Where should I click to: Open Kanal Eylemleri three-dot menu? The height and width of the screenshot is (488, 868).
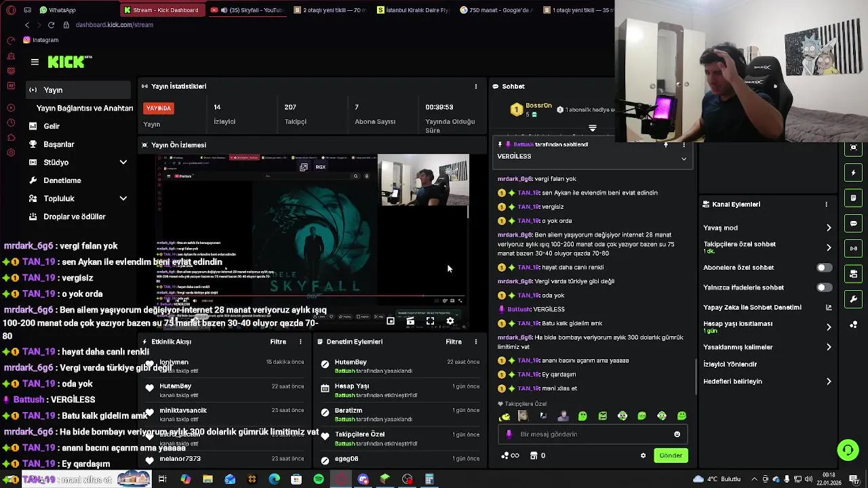pos(826,204)
